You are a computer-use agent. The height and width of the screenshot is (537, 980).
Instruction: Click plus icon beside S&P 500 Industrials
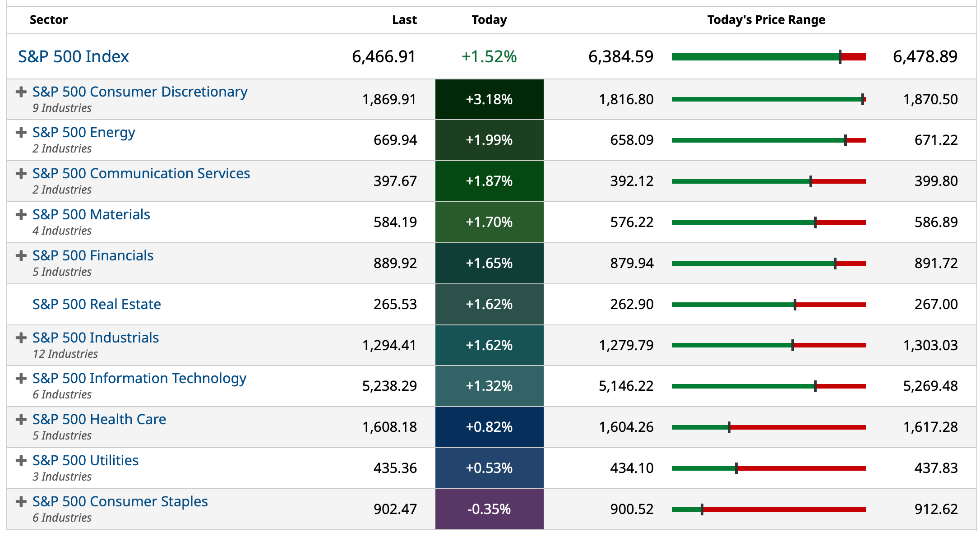[x=21, y=338]
